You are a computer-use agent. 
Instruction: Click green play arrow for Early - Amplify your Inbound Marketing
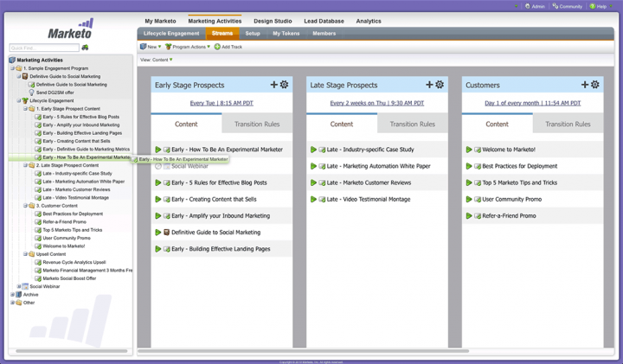[x=158, y=216]
